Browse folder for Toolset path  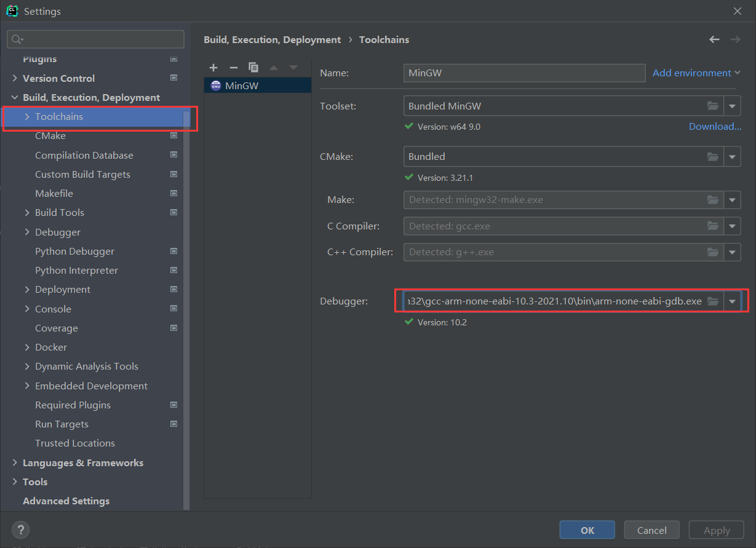[713, 106]
